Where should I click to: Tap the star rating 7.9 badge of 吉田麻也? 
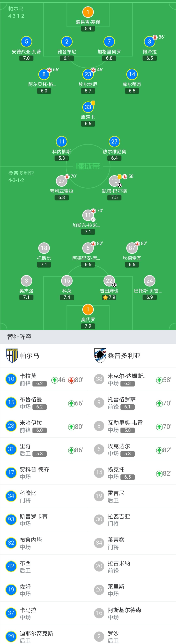point(109,297)
